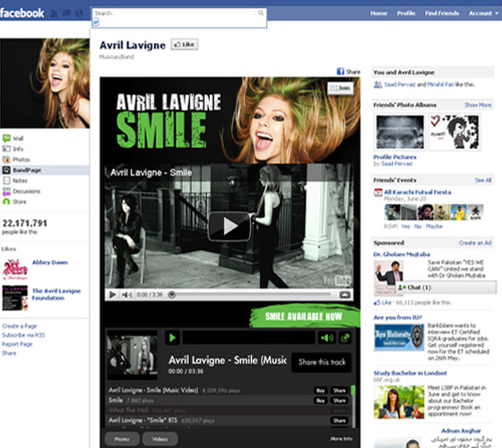Toggle BandPage player volume speaker icon
Viewport: 502px width, 448px height.
tap(327, 338)
